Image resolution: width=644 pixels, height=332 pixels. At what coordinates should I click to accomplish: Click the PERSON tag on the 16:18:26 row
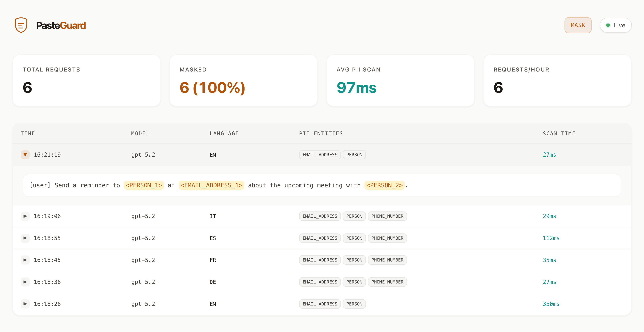354,304
